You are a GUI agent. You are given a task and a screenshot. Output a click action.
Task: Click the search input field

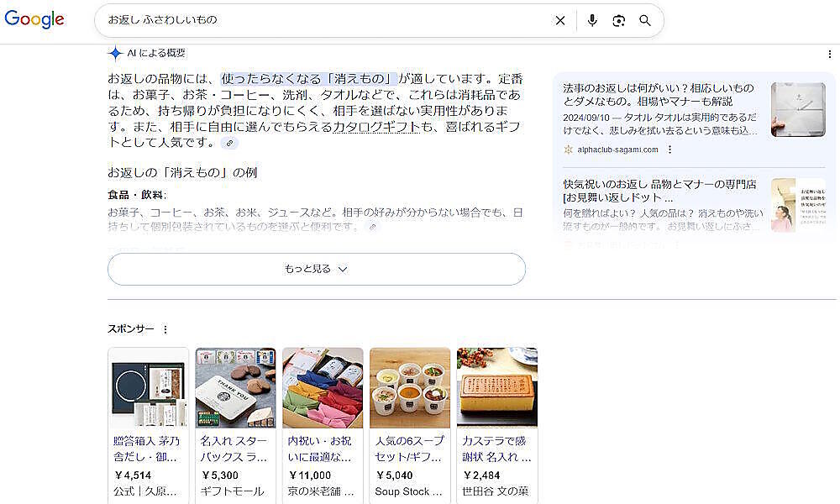click(x=328, y=20)
